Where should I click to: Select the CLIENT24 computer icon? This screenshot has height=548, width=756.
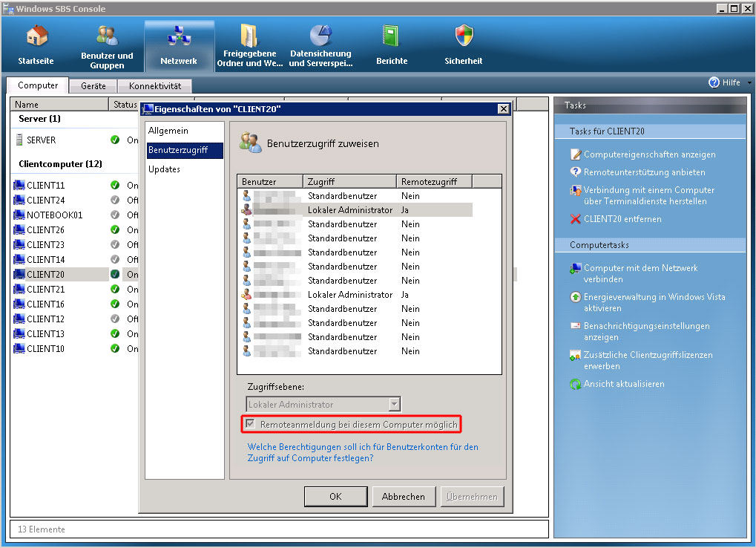[19, 200]
